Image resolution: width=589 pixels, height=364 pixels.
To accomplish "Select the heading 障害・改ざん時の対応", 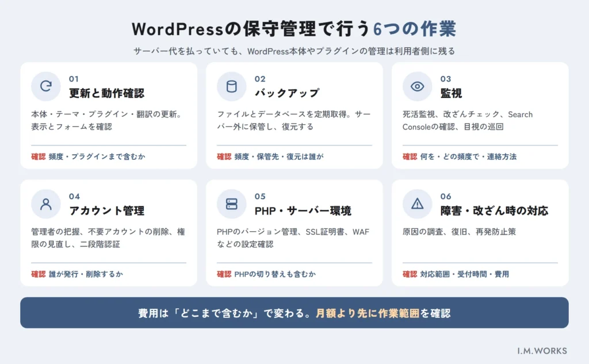I will pos(494,210).
